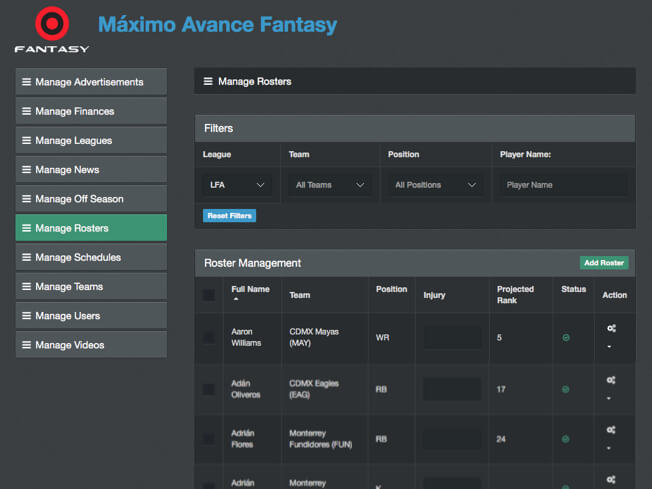Open Manage Finances menu item
This screenshot has height=489, width=652.
(x=91, y=111)
